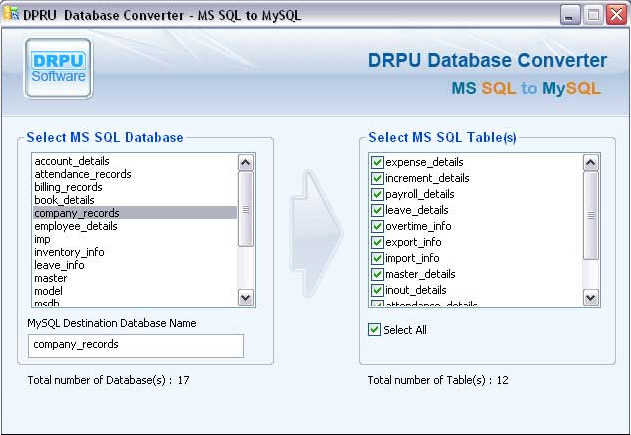
Task: Select company_records in the database list
Action: (x=135, y=213)
